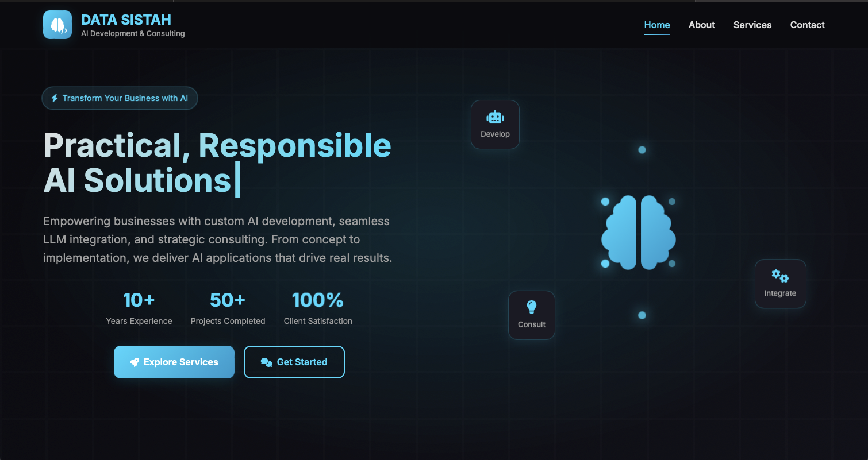Screen dimensions: 868x460
Task: Click the rocket icon in Explore Services
Action: tap(135, 362)
